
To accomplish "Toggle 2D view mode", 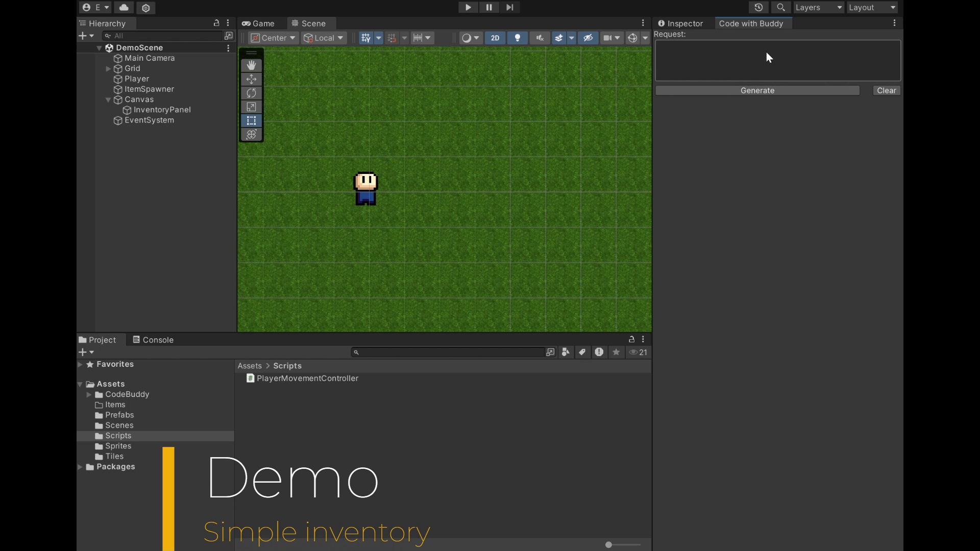I will click(495, 38).
